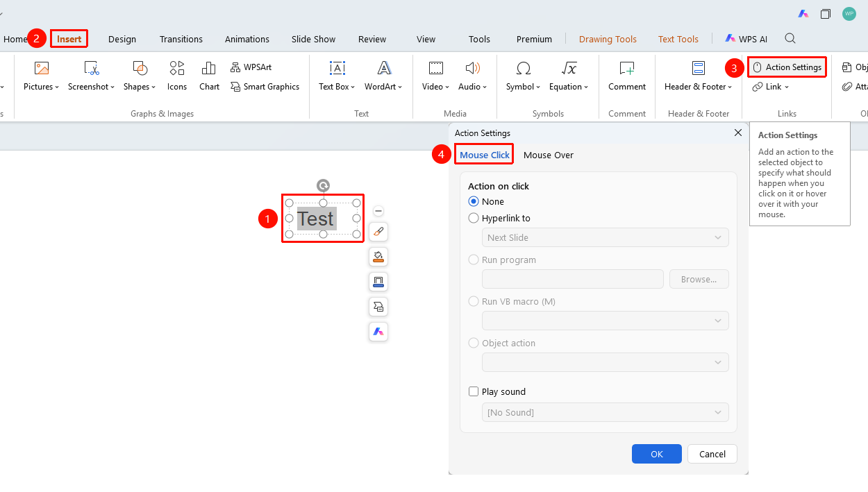Click the Run program path field
868x492 pixels.
point(573,279)
